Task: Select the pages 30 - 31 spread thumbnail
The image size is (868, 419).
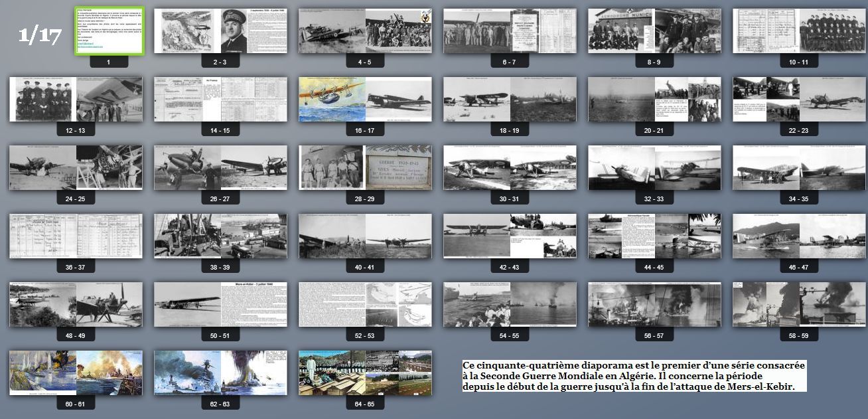Action: click(510, 168)
